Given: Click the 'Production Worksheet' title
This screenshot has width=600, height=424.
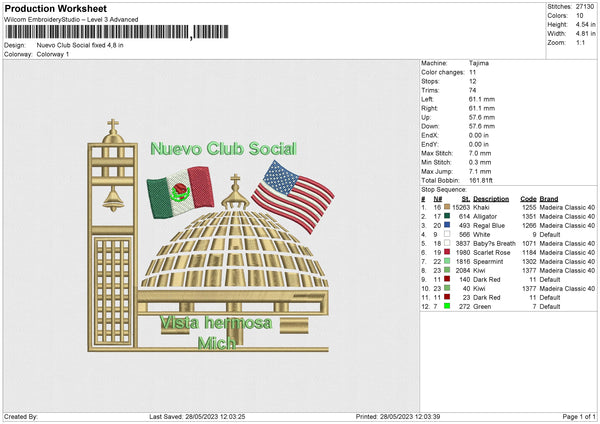Looking at the screenshot, I should coord(55,8).
